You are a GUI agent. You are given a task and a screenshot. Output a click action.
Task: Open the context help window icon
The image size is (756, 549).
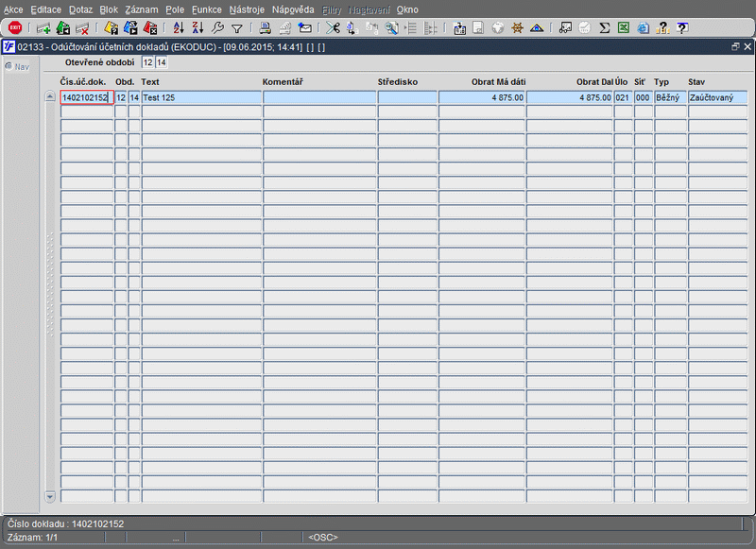coord(681,28)
